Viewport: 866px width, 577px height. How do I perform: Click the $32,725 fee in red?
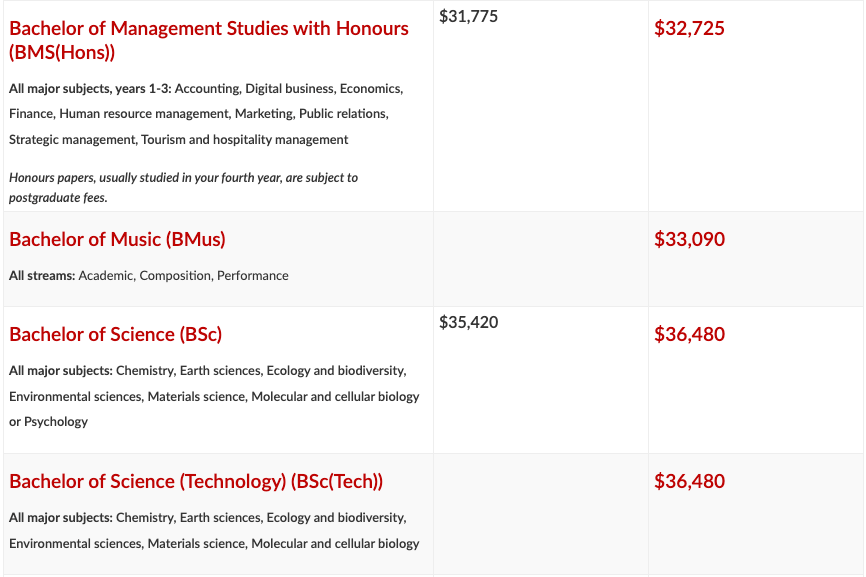(x=689, y=28)
